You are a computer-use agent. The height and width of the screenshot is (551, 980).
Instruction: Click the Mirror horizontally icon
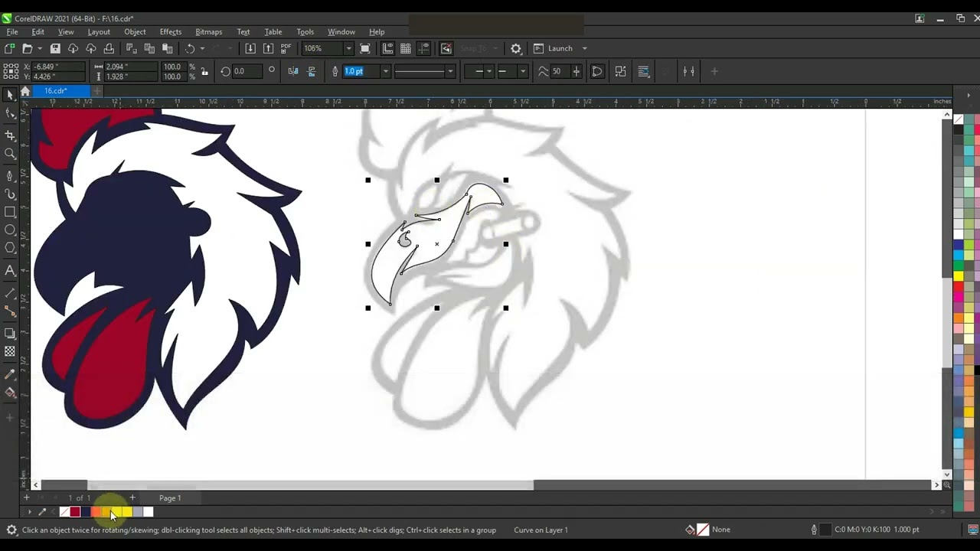point(293,71)
